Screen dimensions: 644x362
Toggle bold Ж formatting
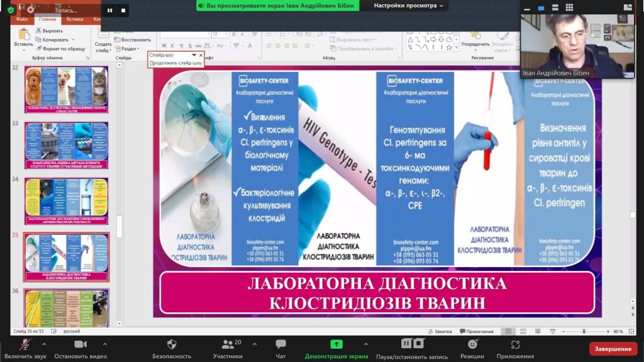pyautogui.click(x=164, y=46)
